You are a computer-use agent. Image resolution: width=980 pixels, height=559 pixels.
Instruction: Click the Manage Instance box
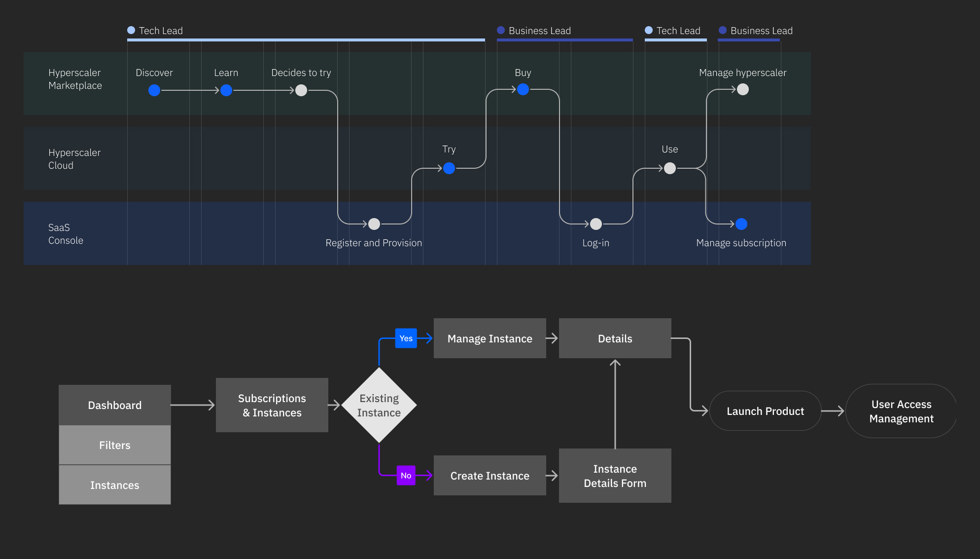pos(490,338)
